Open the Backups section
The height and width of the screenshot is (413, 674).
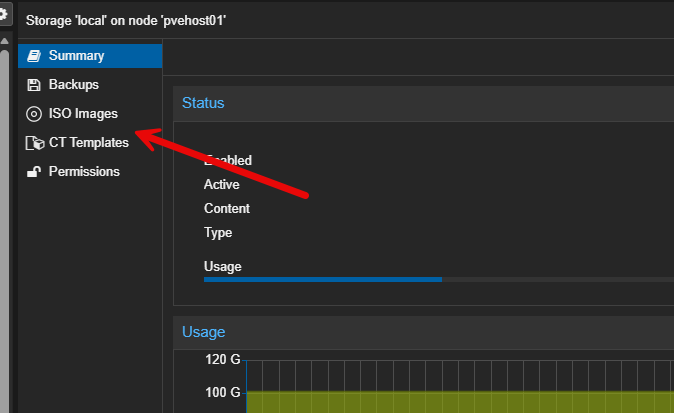(74, 85)
